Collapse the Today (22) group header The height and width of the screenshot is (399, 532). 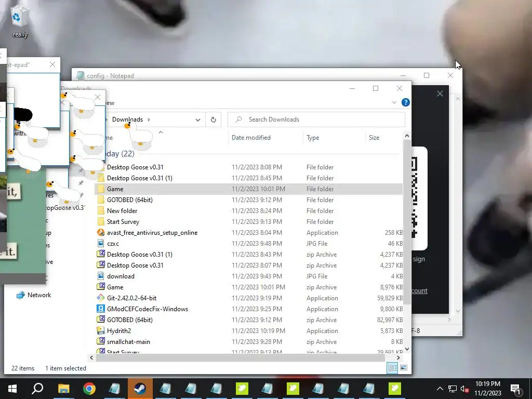tap(121, 154)
